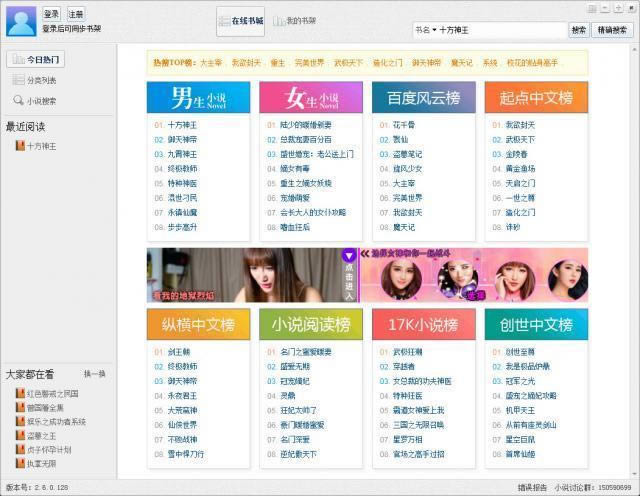
Task: Click the 登录 button
Action: (51, 14)
